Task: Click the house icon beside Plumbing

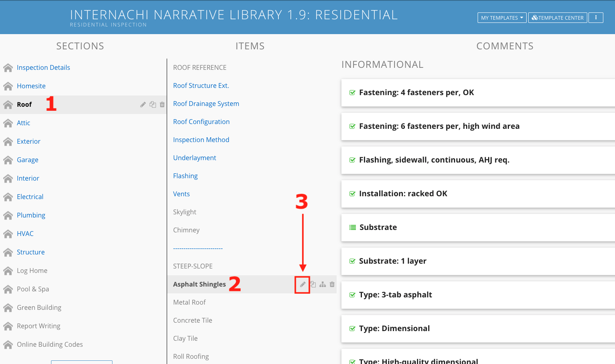Action: [8, 216]
